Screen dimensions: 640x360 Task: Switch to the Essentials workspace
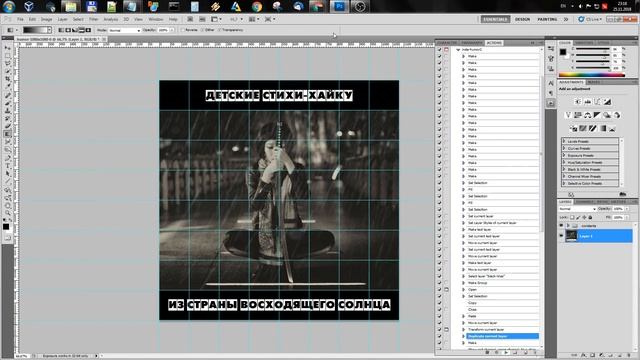(495, 19)
